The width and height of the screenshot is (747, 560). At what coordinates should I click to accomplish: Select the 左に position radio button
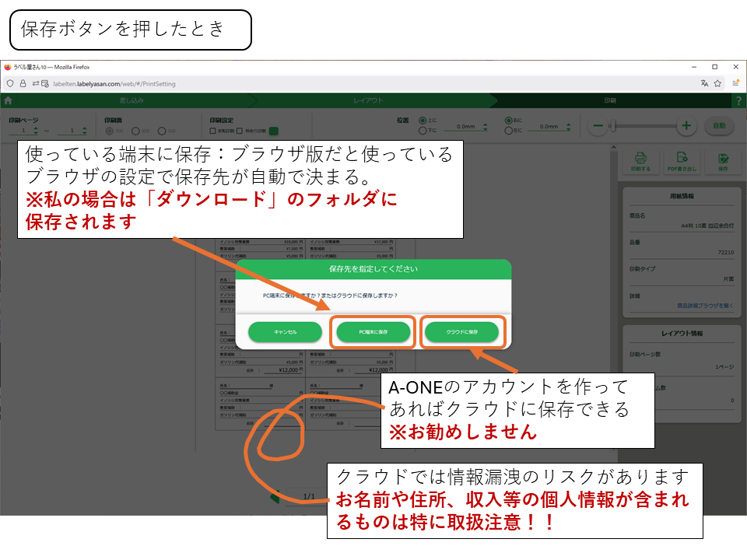coord(509,131)
